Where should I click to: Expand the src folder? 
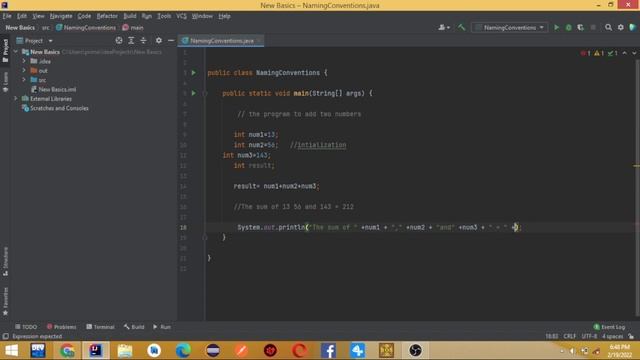point(24,80)
